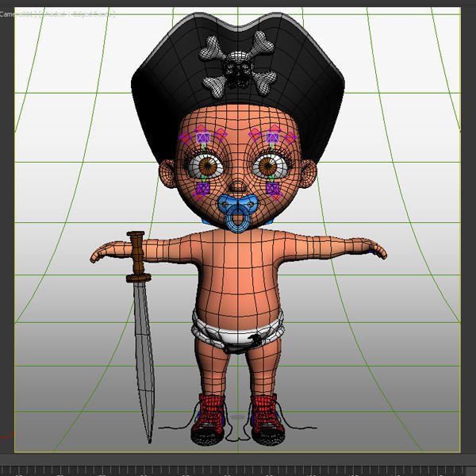Select the blue pacifier object

(238, 214)
